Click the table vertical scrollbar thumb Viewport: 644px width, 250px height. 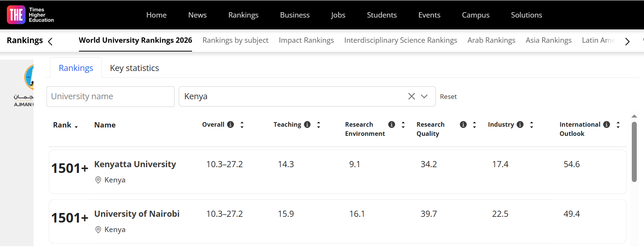(634, 152)
